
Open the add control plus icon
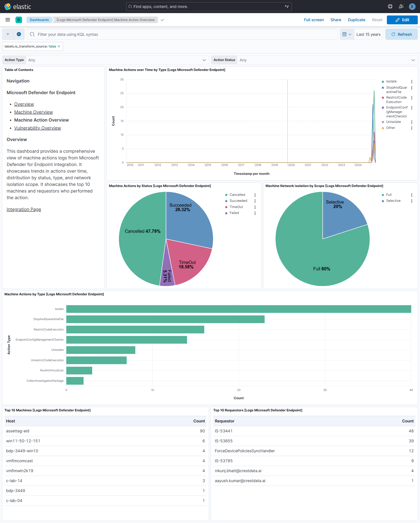[x=19, y=34]
